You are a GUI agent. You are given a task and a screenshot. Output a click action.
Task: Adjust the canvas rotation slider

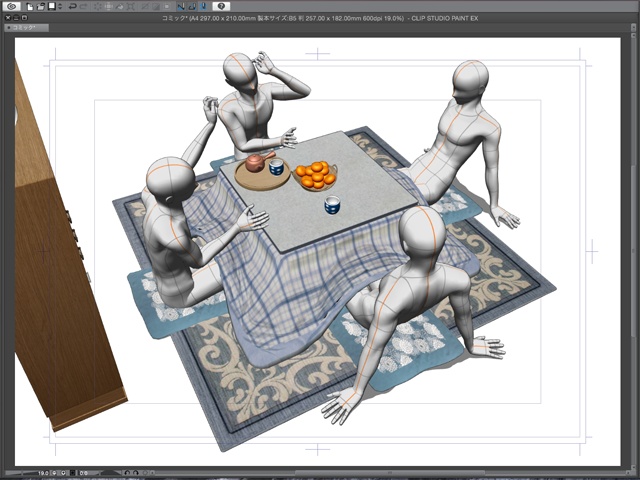tap(109, 473)
